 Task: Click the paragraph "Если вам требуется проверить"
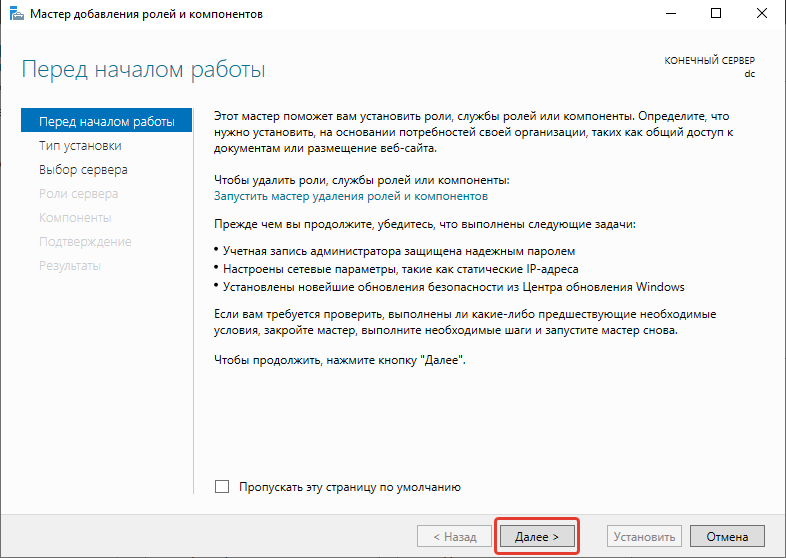[465, 322]
